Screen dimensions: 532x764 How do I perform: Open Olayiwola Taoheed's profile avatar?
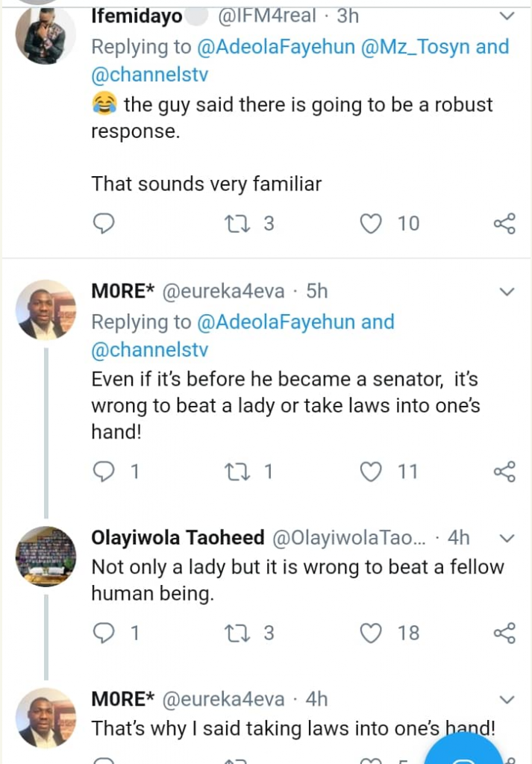(46, 556)
